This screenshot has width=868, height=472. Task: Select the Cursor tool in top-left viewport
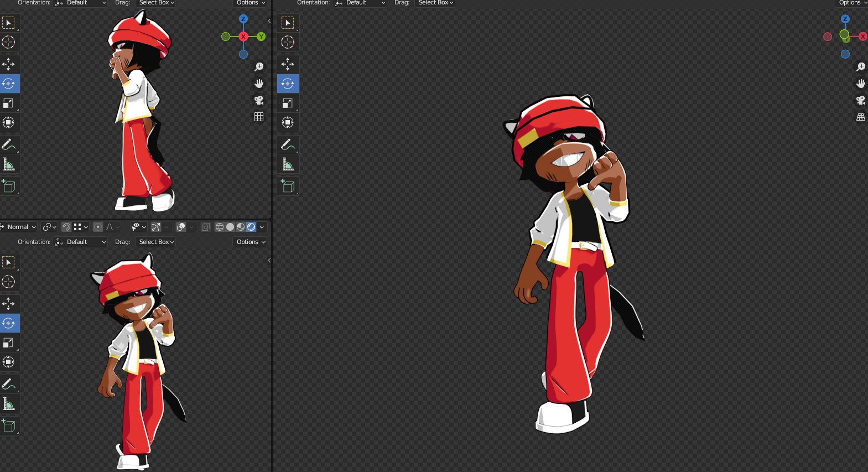pyautogui.click(x=8, y=42)
